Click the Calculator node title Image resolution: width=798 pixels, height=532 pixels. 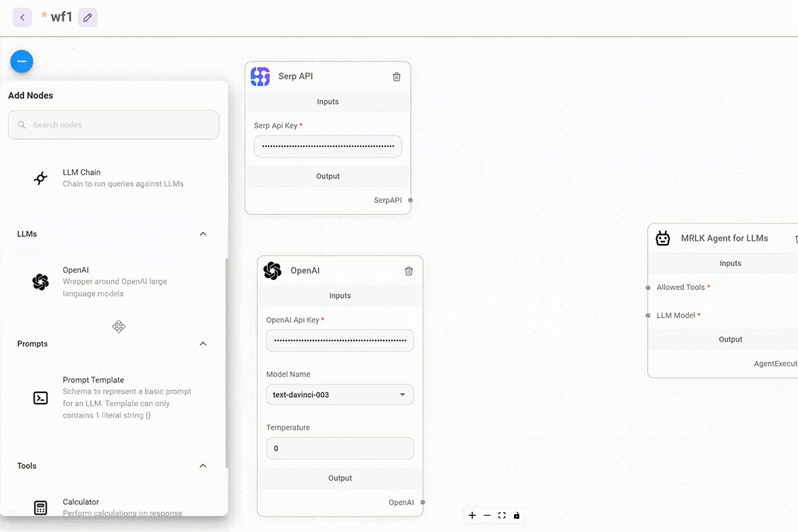click(x=80, y=502)
